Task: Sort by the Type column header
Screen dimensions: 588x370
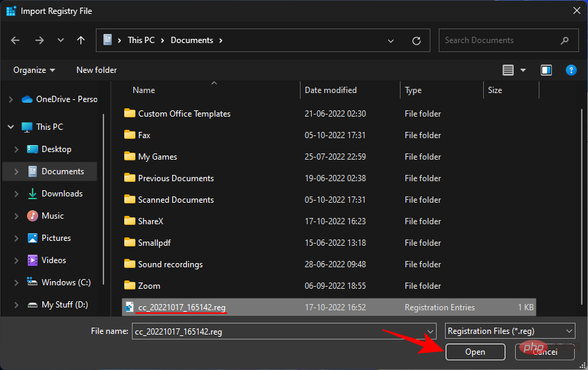Action: 413,90
